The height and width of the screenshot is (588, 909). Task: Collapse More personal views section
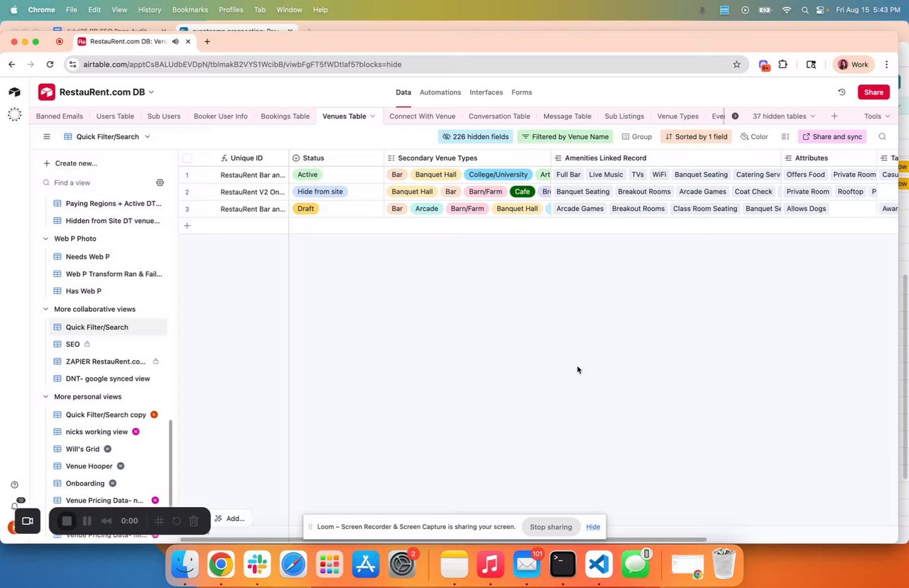click(x=46, y=397)
